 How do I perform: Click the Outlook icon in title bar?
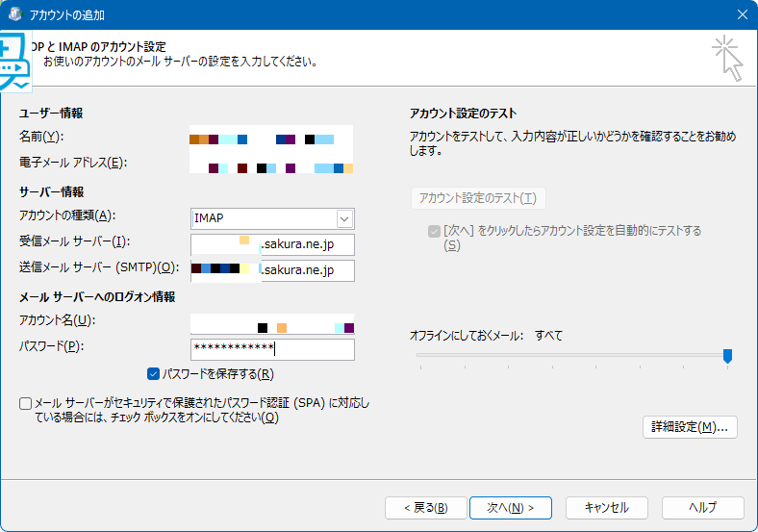click(x=16, y=15)
